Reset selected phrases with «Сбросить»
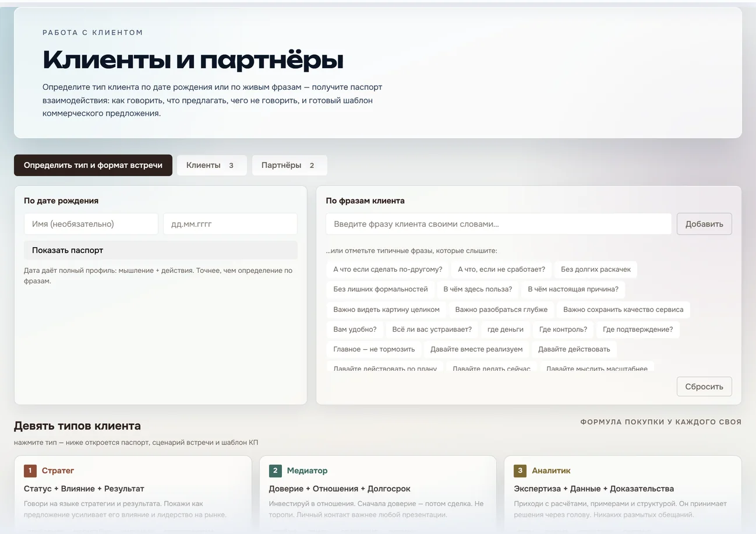Screen dimensions: 756x534 pyautogui.click(x=704, y=387)
